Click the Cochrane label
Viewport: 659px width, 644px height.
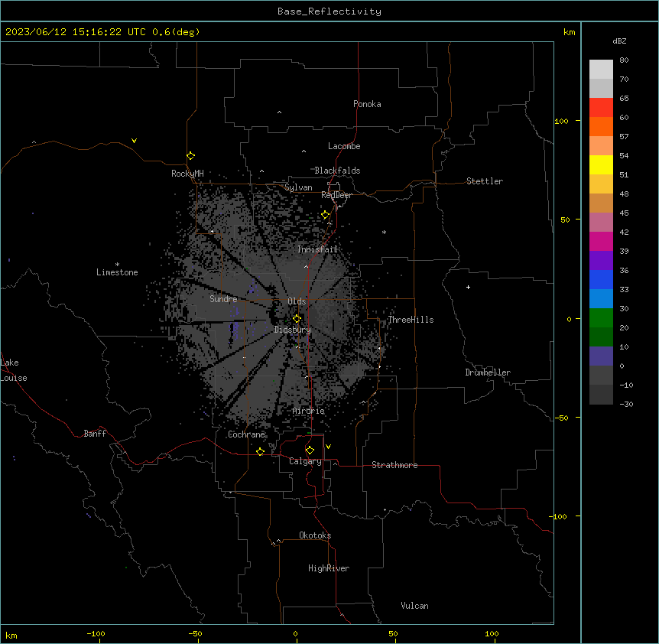point(246,434)
